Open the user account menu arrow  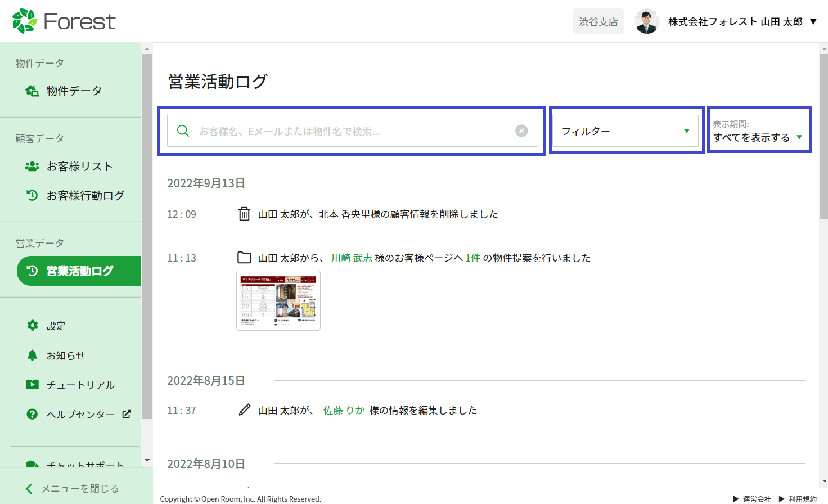813,22
